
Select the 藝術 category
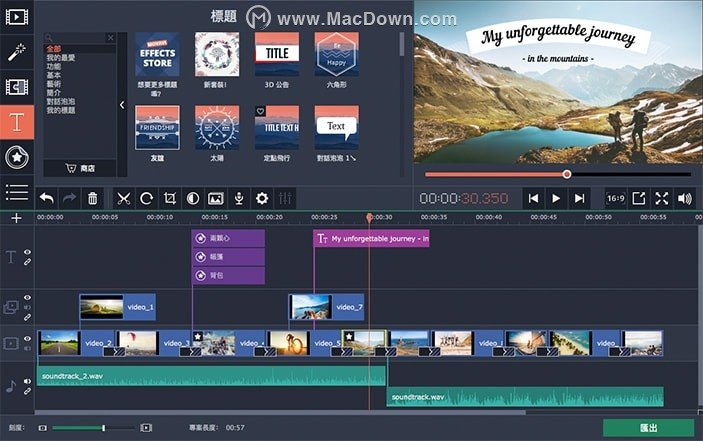[x=53, y=84]
